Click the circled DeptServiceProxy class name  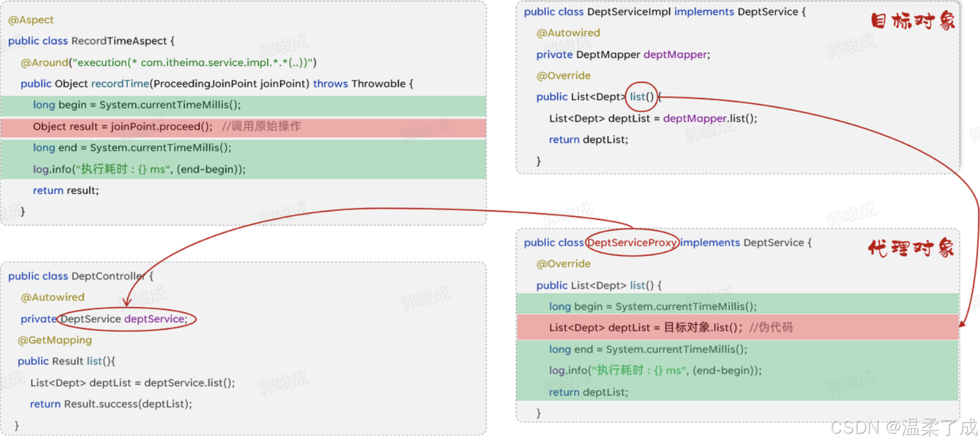[x=632, y=243]
